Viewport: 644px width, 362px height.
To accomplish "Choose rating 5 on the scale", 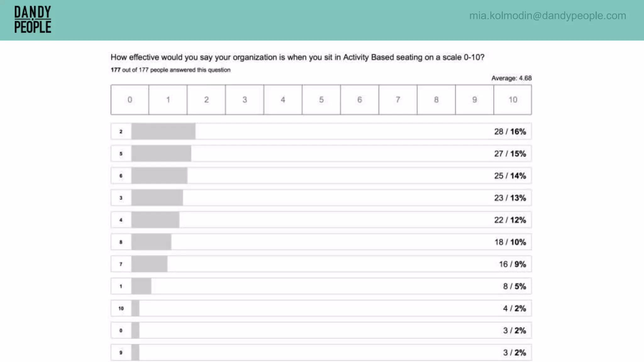I will point(321,100).
